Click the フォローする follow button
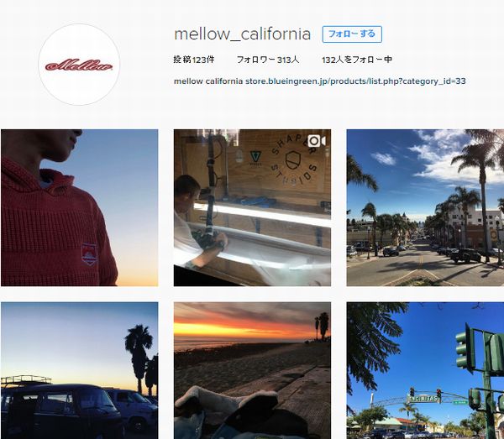 352,34
